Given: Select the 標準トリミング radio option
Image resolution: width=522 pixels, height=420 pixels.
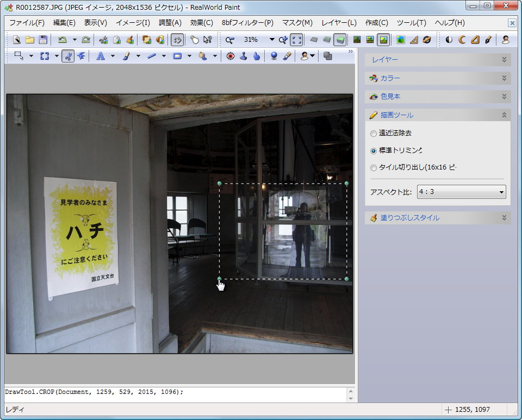Looking at the screenshot, I should (x=374, y=151).
